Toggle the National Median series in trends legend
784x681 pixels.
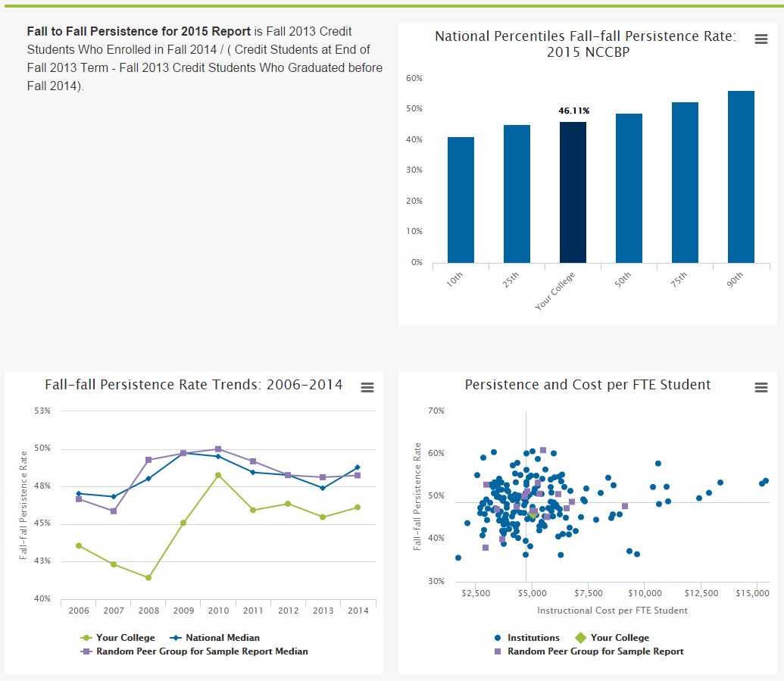tap(215, 638)
